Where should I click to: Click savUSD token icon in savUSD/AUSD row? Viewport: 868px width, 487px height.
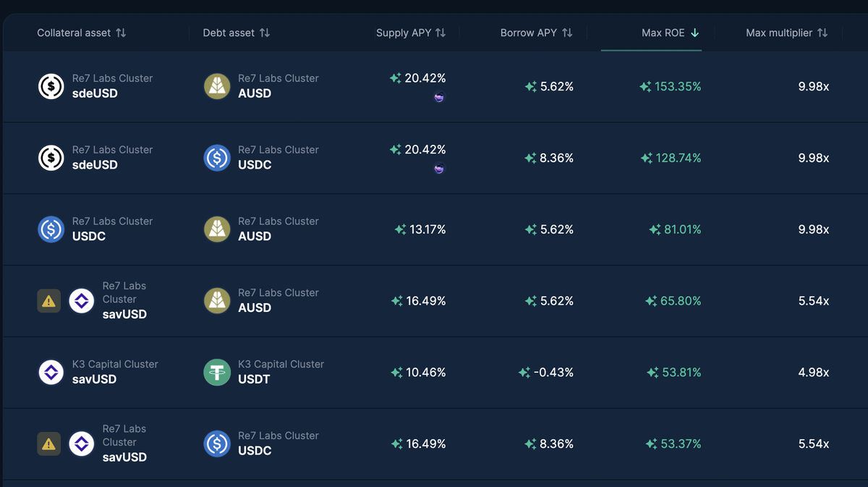82,301
